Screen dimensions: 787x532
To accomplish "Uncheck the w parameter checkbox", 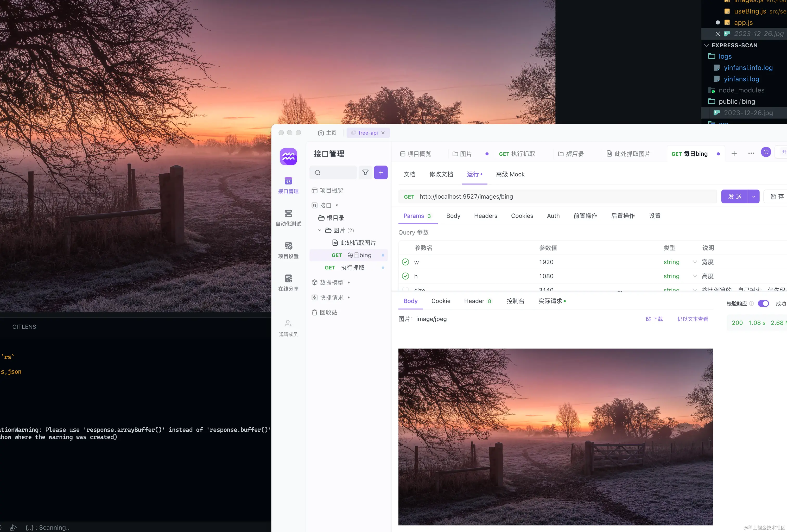I will (405, 262).
